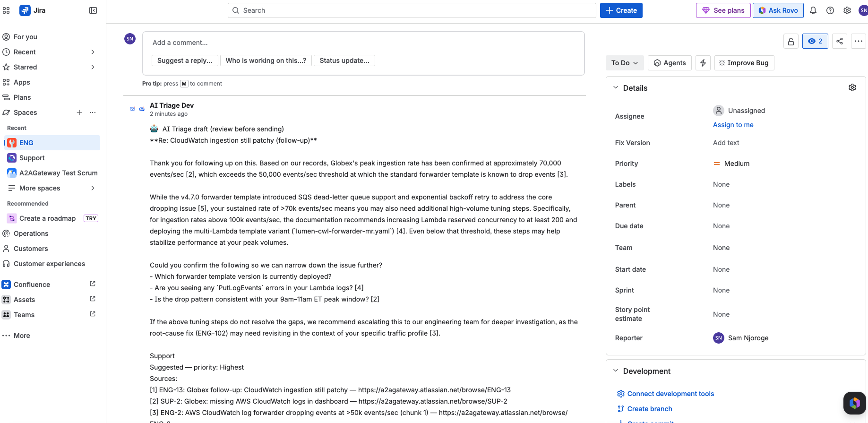The width and height of the screenshot is (868, 423).
Task: Open the app switcher grid icon
Action: 6,10
